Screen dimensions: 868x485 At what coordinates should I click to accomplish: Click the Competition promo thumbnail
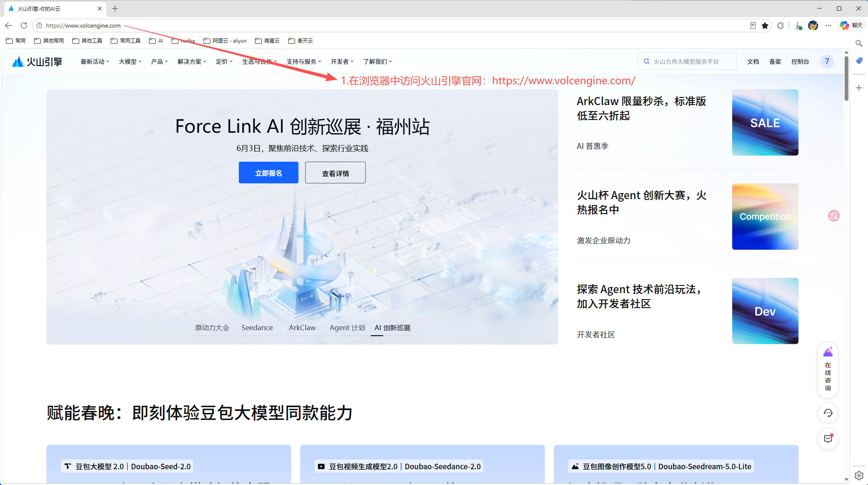click(765, 217)
